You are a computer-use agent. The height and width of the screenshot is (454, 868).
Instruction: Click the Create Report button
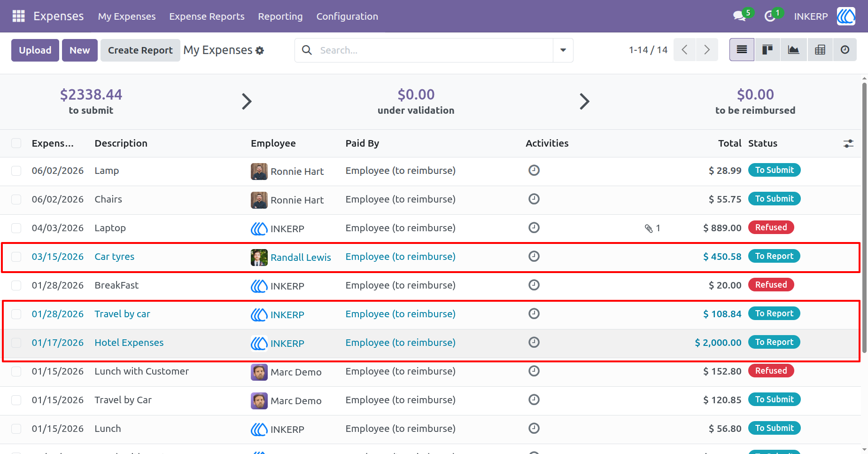click(140, 50)
